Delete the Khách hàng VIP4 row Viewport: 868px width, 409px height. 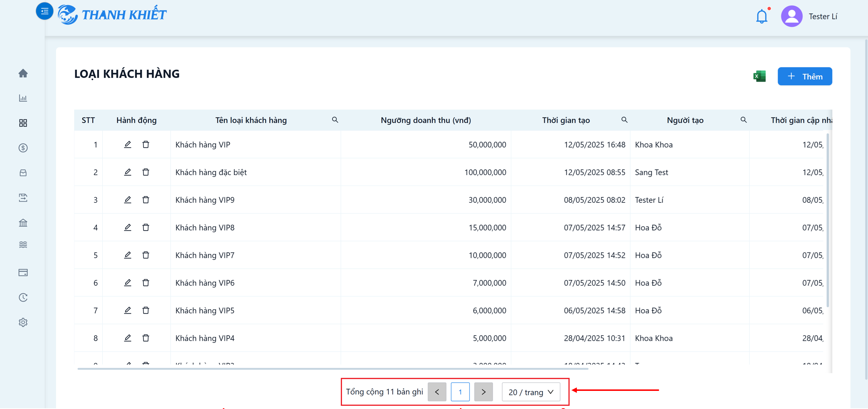(x=146, y=338)
